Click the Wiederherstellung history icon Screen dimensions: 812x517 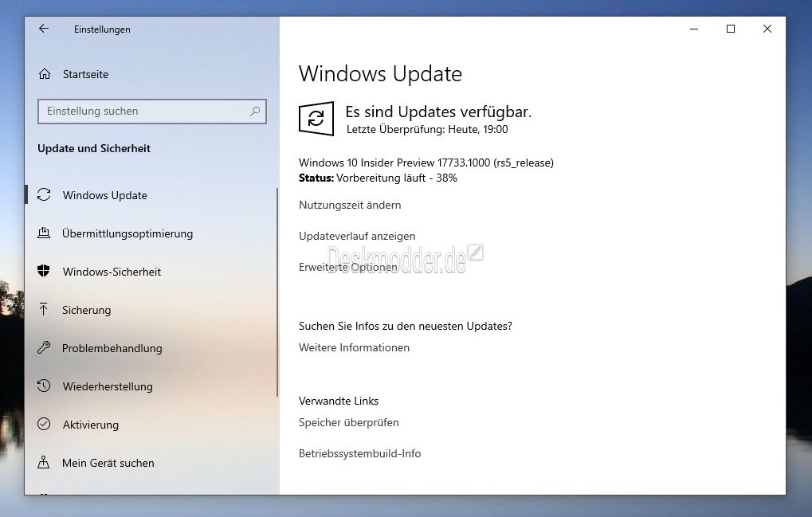tap(44, 386)
